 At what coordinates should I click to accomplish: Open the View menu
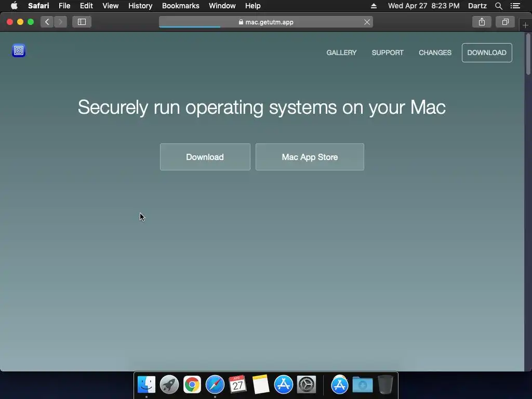(x=111, y=6)
